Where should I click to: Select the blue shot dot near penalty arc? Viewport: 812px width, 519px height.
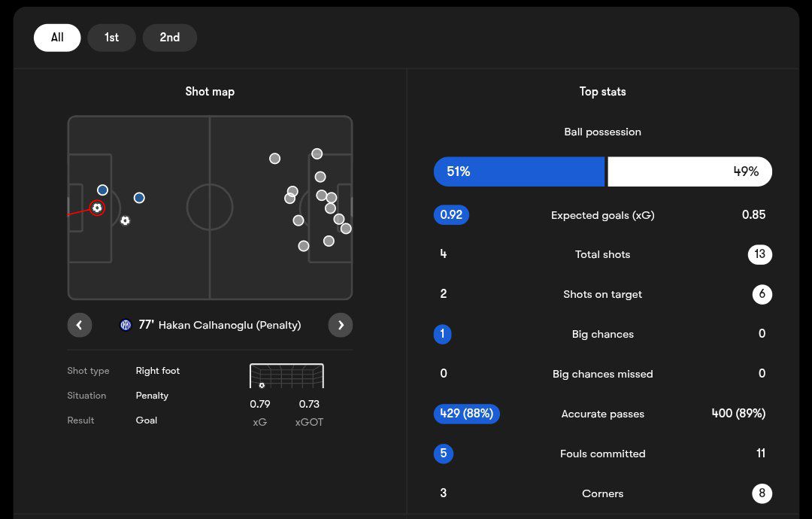tap(139, 198)
